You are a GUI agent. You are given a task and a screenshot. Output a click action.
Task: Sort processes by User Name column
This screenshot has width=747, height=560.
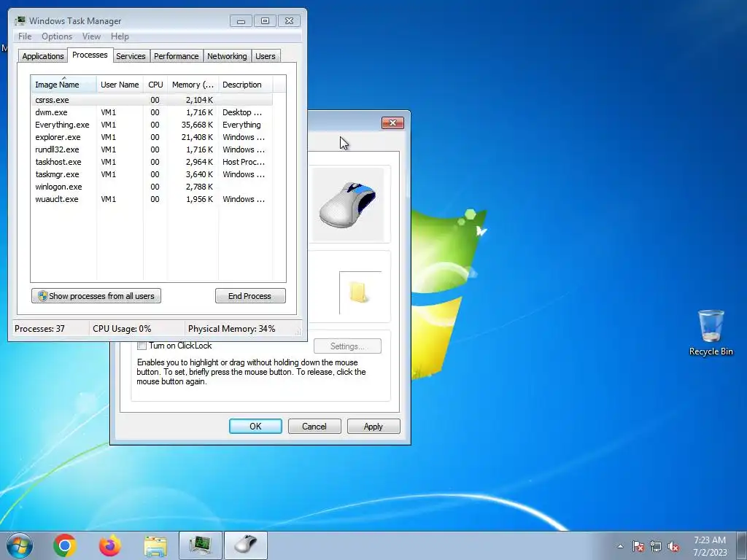[x=120, y=85]
